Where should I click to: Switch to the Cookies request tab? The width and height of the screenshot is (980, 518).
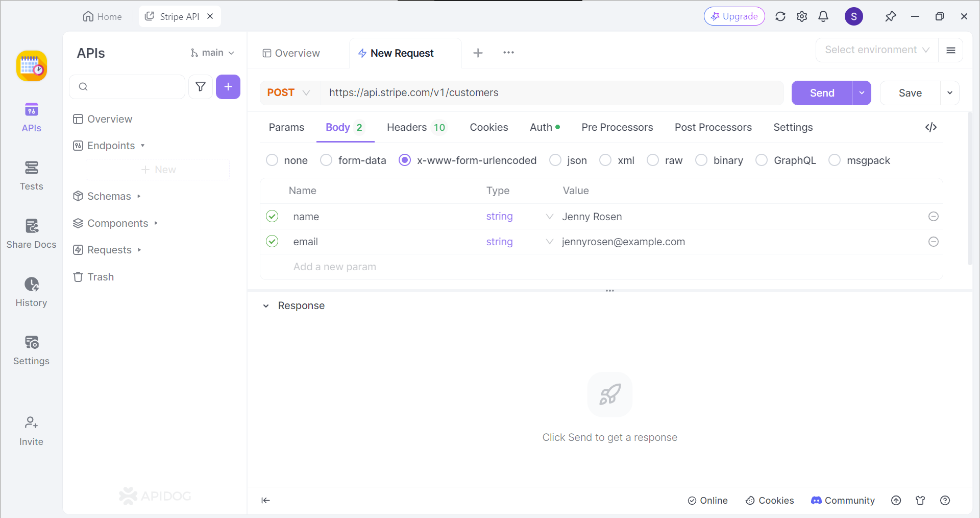click(489, 127)
